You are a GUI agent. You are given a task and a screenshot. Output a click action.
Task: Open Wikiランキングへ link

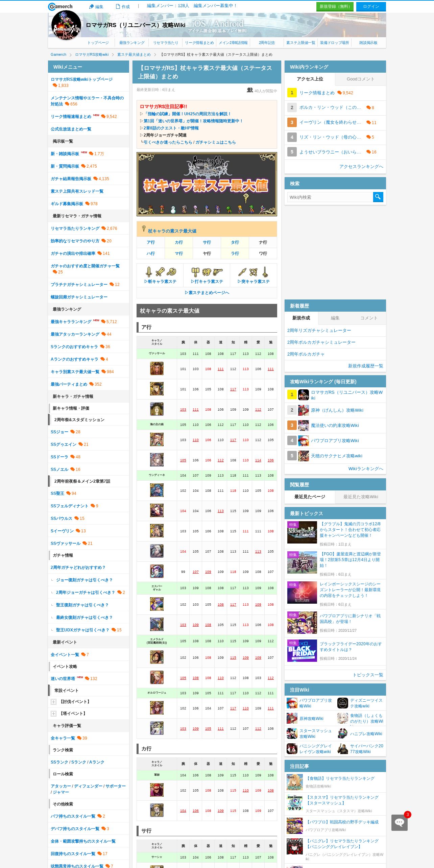(366, 469)
